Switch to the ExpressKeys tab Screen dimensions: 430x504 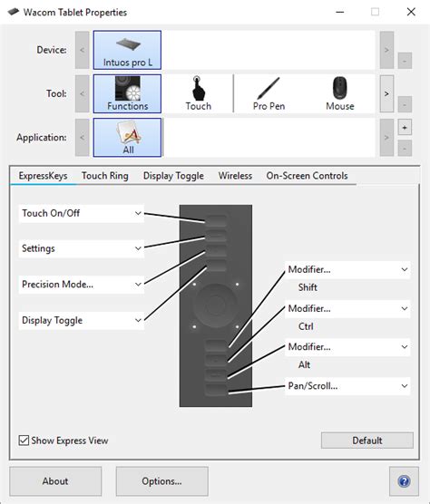tap(44, 176)
